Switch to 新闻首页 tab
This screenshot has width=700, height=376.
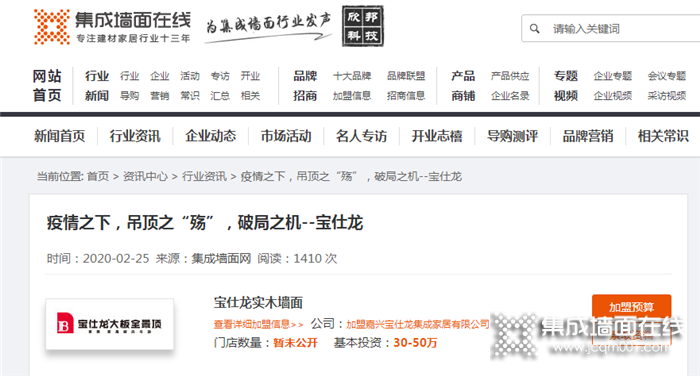(59, 136)
